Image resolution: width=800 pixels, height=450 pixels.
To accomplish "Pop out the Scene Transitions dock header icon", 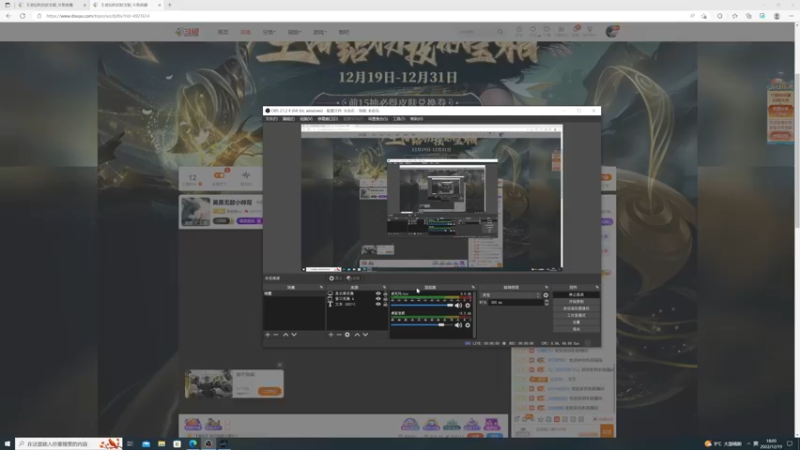I will 546,287.
